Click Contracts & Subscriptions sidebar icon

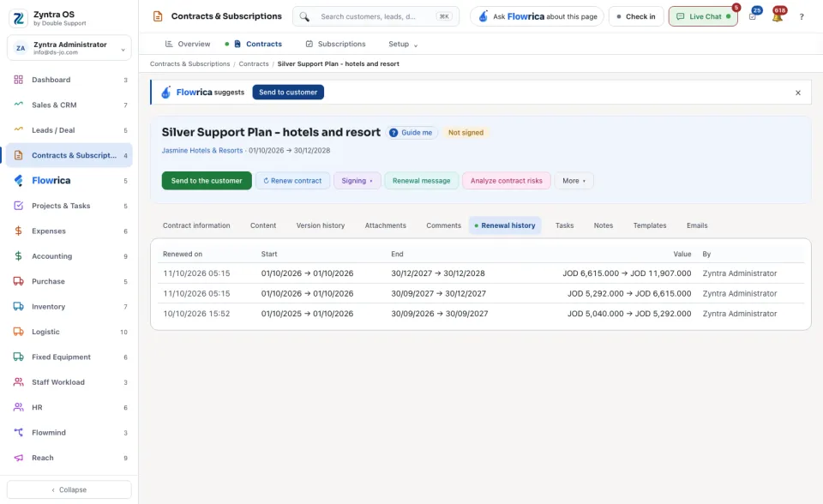[18, 155]
